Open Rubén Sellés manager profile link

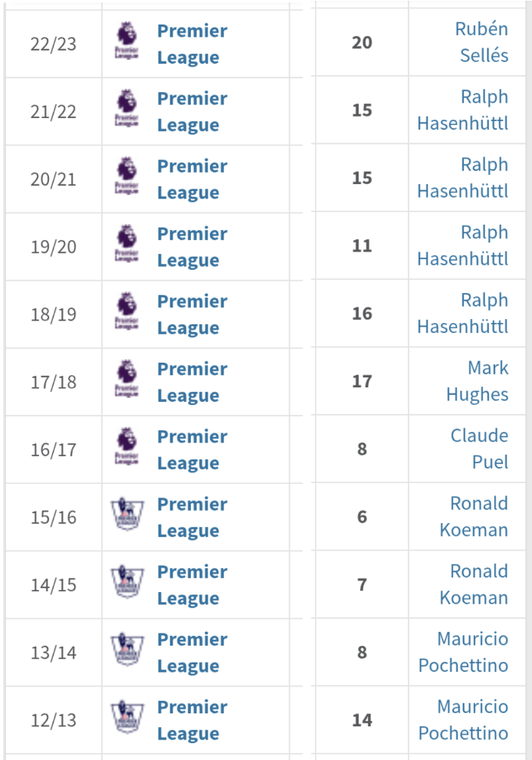click(481, 42)
